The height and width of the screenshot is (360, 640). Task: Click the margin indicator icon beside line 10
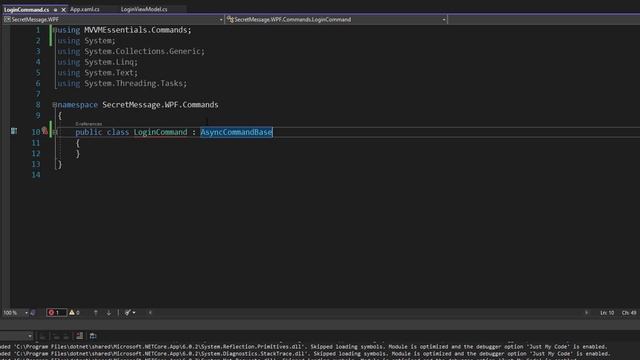coord(14,131)
